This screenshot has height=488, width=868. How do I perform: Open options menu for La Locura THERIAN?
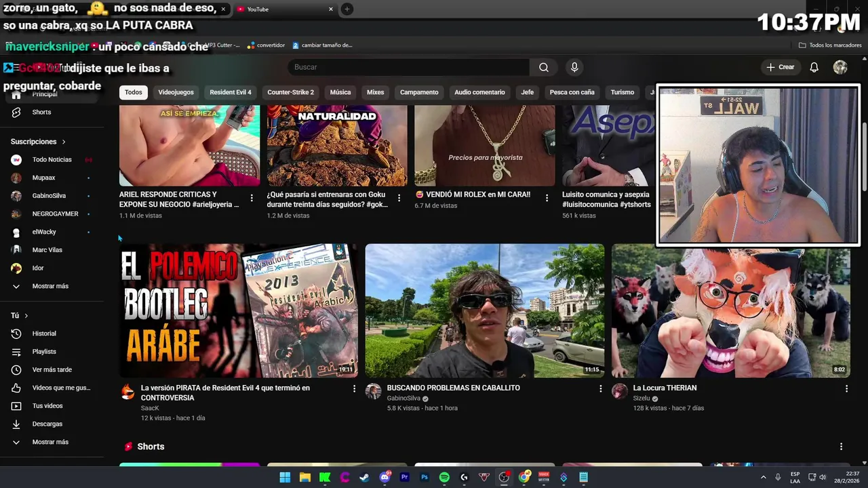(846, 388)
